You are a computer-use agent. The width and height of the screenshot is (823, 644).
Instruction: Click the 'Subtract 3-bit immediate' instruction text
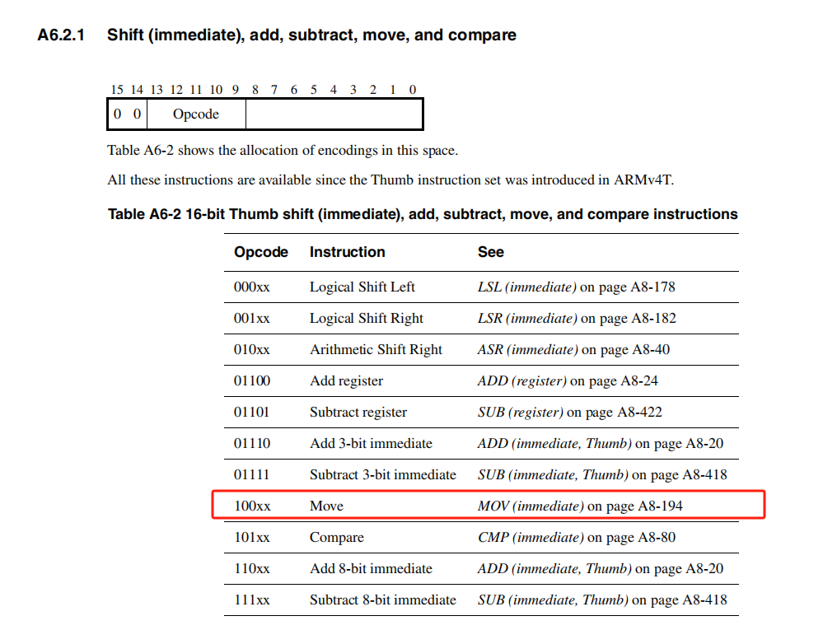click(x=382, y=475)
